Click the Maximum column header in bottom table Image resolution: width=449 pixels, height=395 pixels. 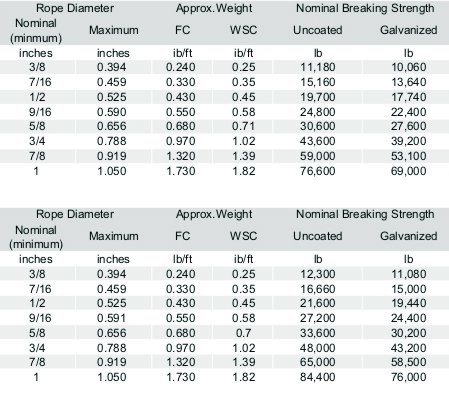point(114,236)
